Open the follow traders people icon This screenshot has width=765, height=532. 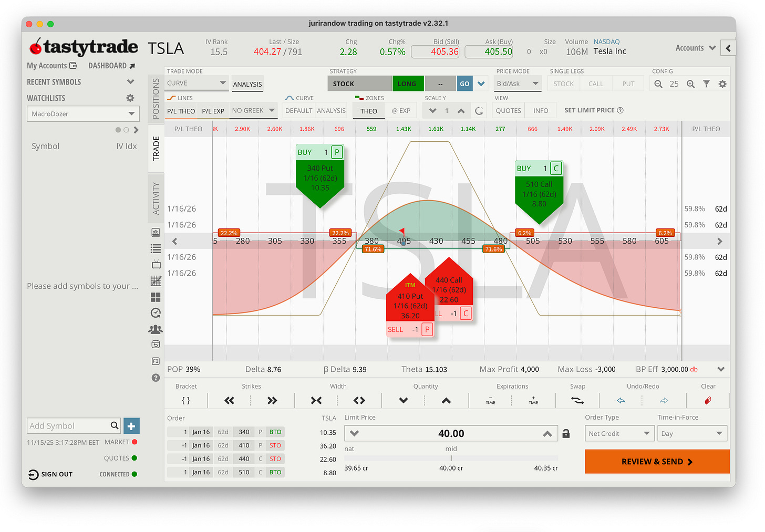click(156, 329)
